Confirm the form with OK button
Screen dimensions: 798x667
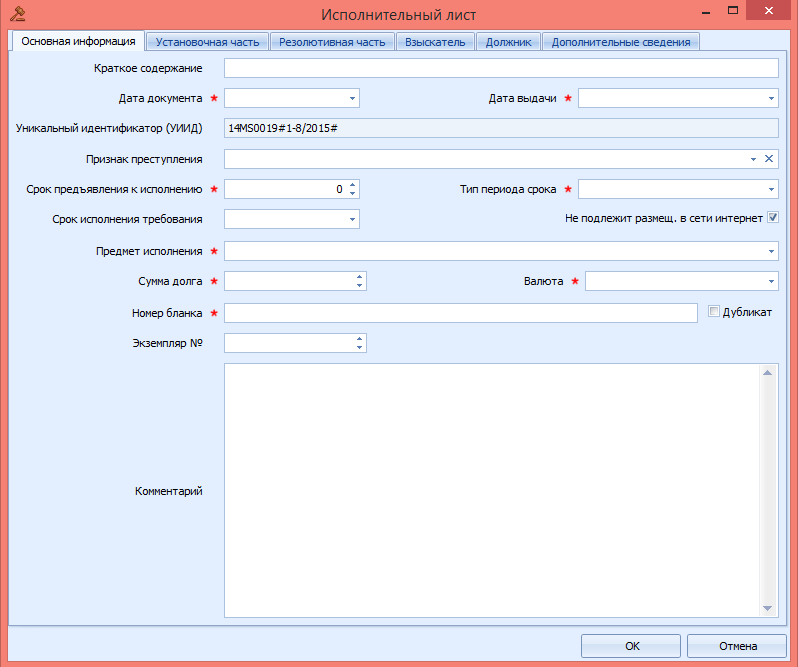tap(631, 646)
